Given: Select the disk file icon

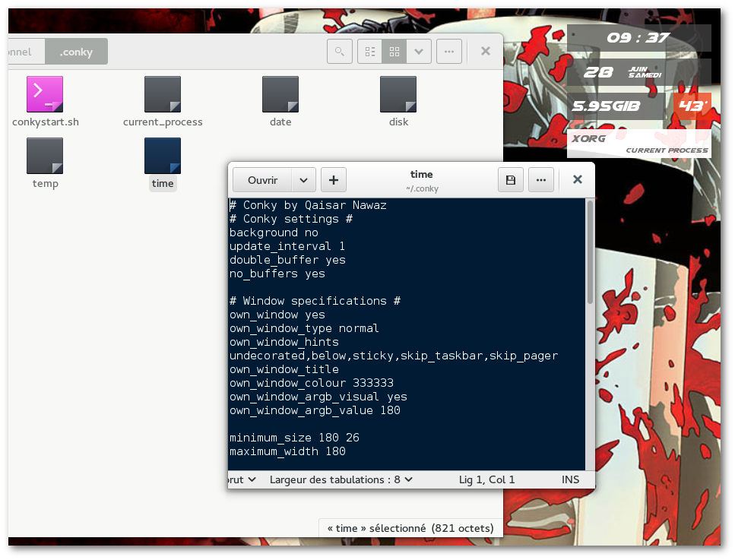Looking at the screenshot, I should (x=398, y=94).
